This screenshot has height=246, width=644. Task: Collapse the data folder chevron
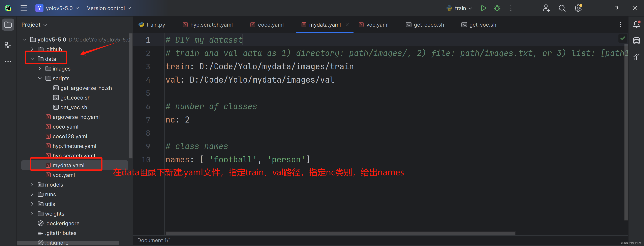click(32, 59)
